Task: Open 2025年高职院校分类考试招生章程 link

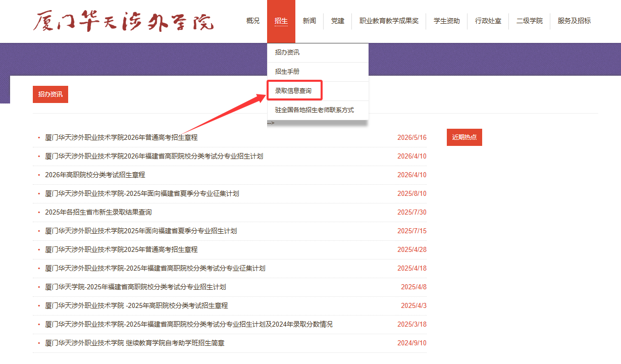Action: pos(136,305)
